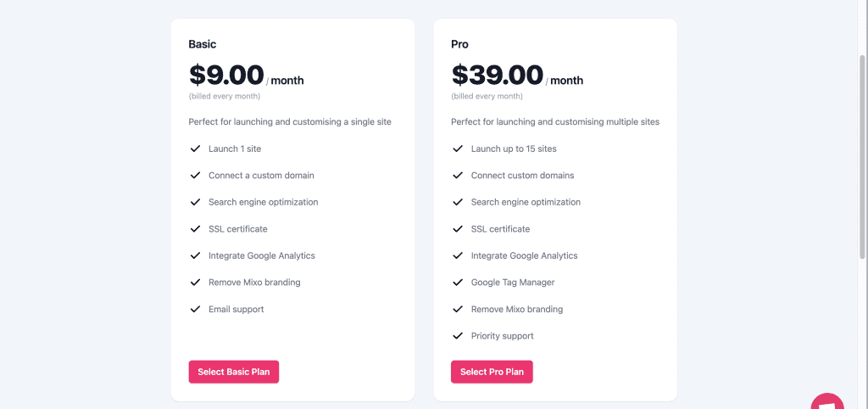Click the checkmark by Email support
Screen dimensions: 868x409
click(195, 310)
